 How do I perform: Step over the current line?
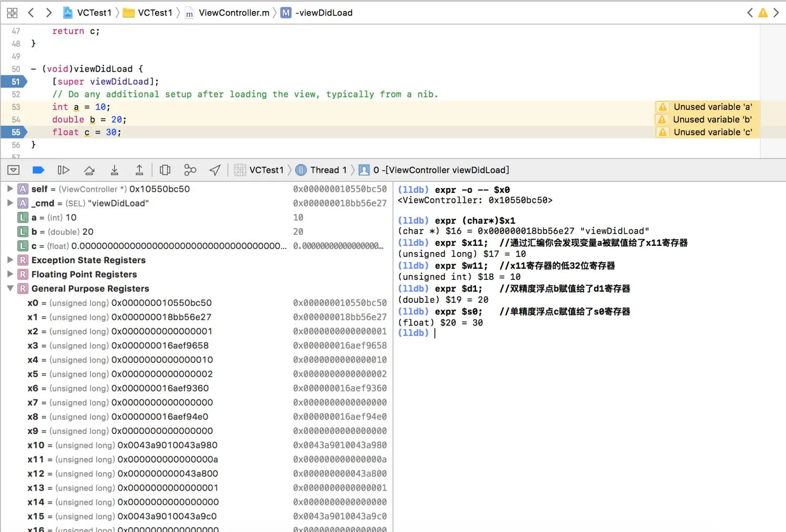click(x=90, y=170)
